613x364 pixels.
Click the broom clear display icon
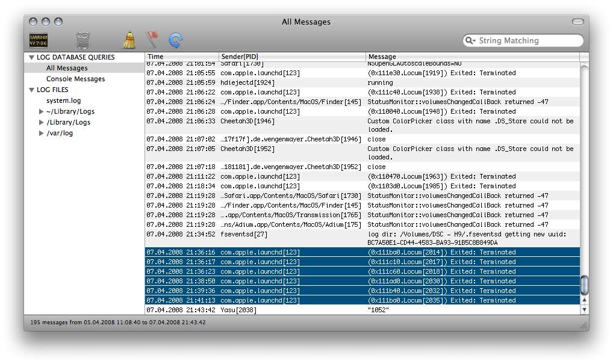tap(129, 40)
